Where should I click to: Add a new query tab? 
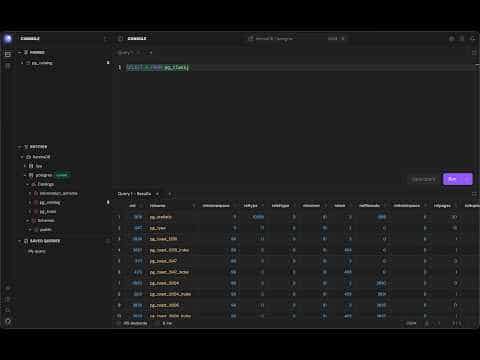151,53
